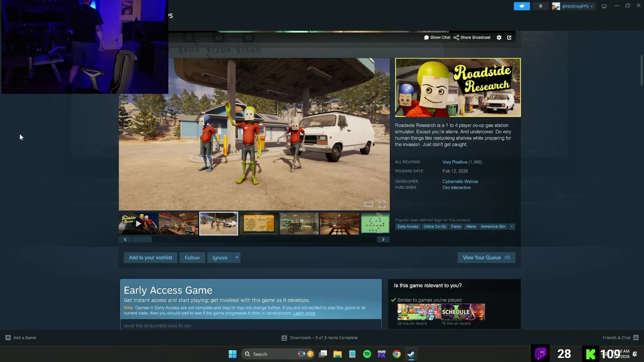Click Share Broadcast
Viewport: 644px width, 362px height.
(472, 37)
